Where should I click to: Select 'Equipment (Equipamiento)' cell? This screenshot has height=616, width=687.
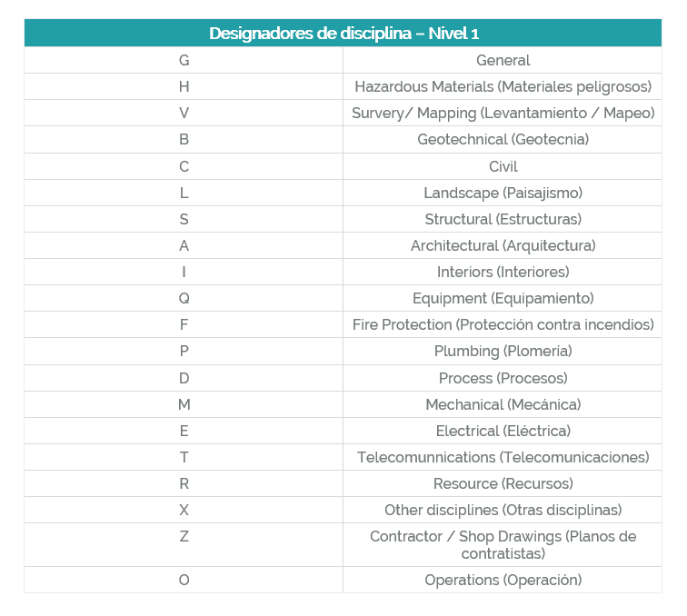503,298
